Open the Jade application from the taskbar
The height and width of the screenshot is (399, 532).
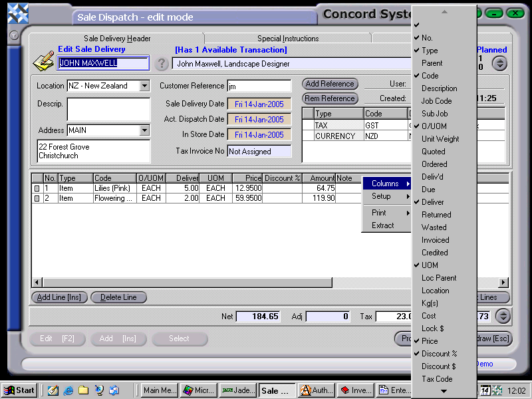pos(237,390)
